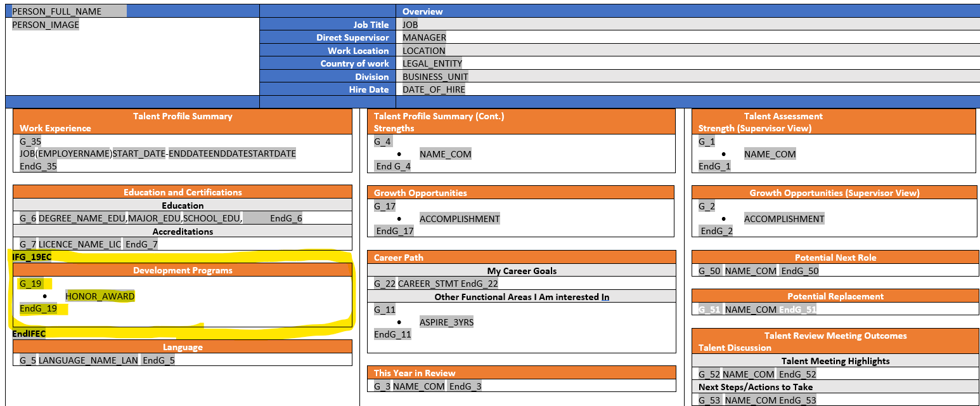Select the Development Programs header

(183, 270)
